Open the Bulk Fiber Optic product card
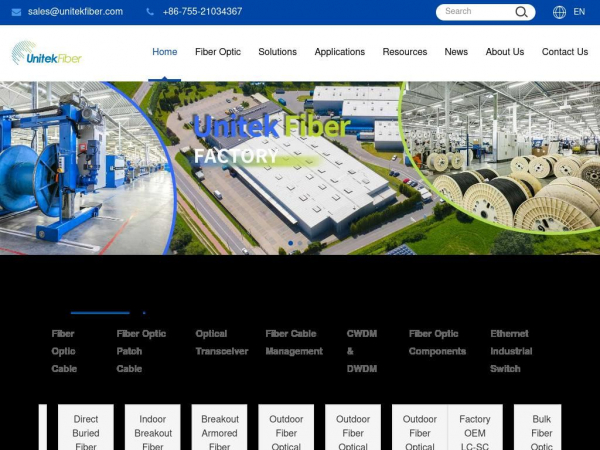Screen dimensions: 600x450 [538, 427]
